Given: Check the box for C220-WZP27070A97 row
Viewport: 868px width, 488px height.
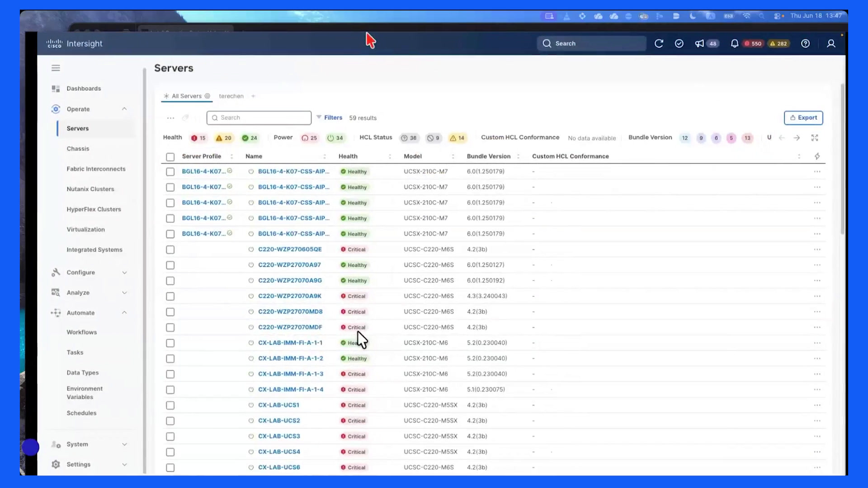Looking at the screenshot, I should click(x=170, y=265).
